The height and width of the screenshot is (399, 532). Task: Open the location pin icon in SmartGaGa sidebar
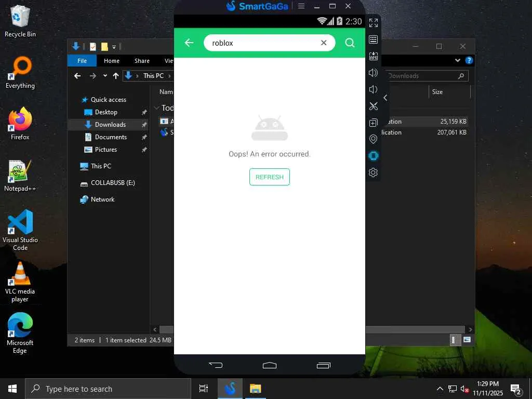tap(373, 139)
